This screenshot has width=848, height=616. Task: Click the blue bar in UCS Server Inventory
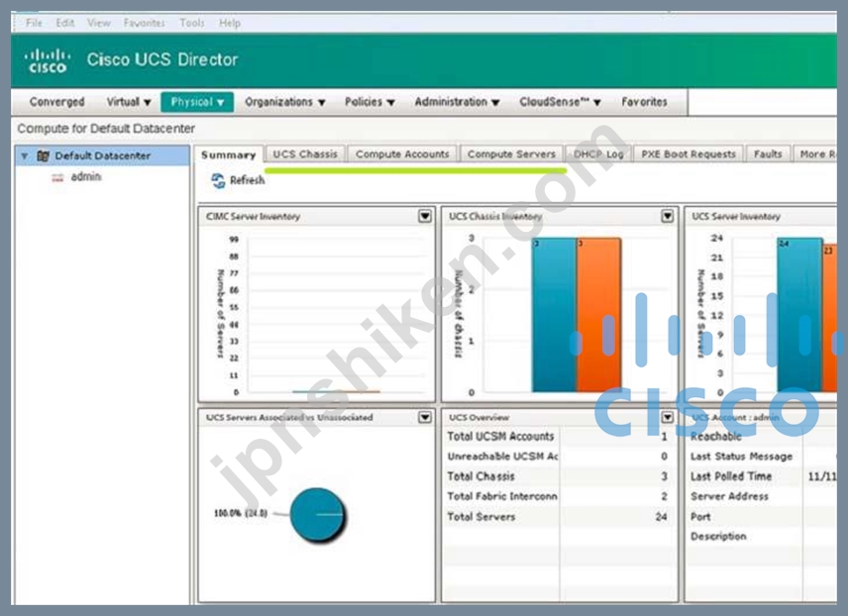799,314
